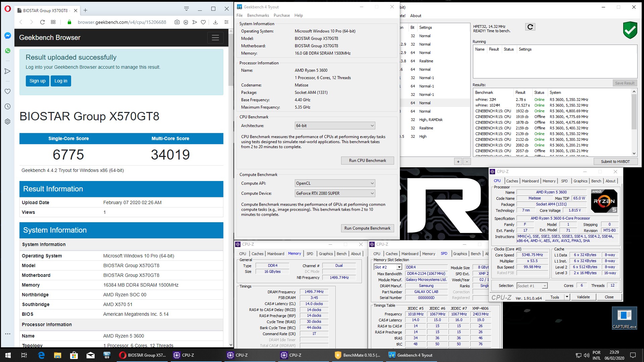Open the Slot #2 memory slot dropdown
This screenshot has height=362, width=644.
click(388, 267)
